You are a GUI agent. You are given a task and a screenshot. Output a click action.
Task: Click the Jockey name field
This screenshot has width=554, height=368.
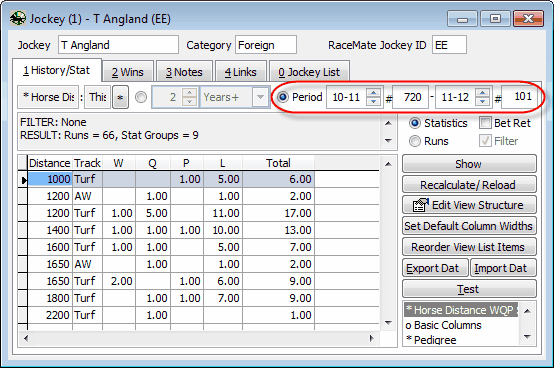(118, 45)
